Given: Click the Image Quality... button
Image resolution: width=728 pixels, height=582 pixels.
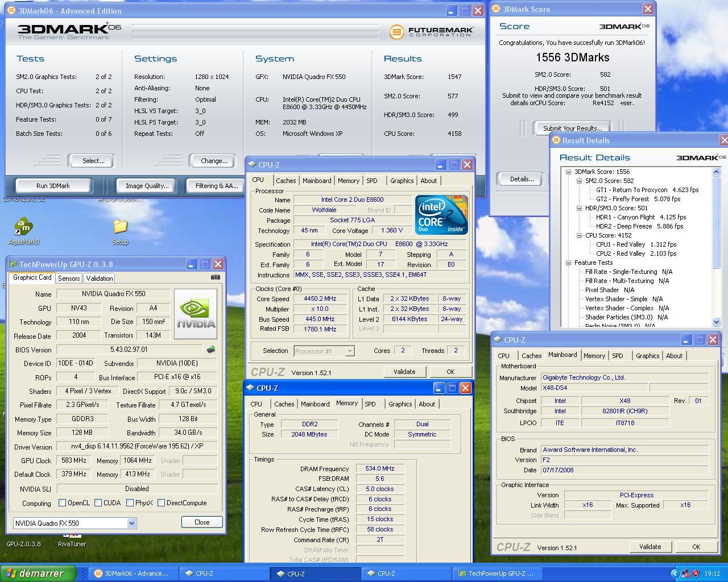Looking at the screenshot, I should tap(147, 186).
